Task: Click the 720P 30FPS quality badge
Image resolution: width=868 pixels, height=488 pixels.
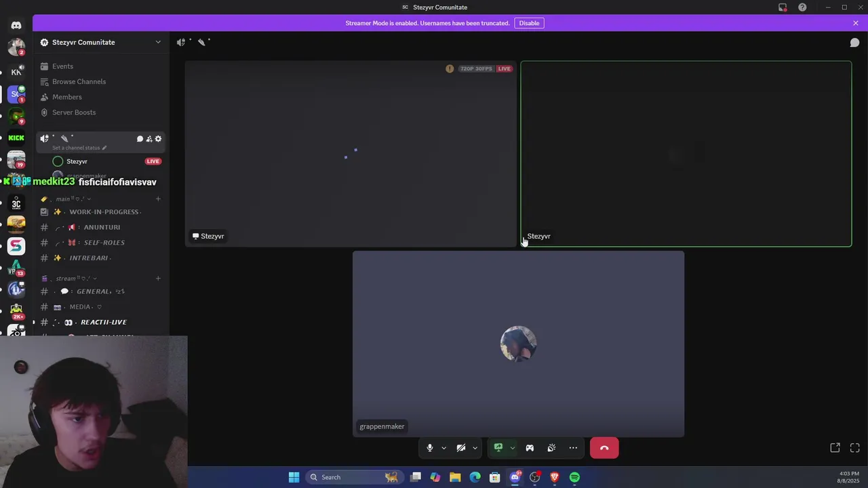Action: point(476,68)
